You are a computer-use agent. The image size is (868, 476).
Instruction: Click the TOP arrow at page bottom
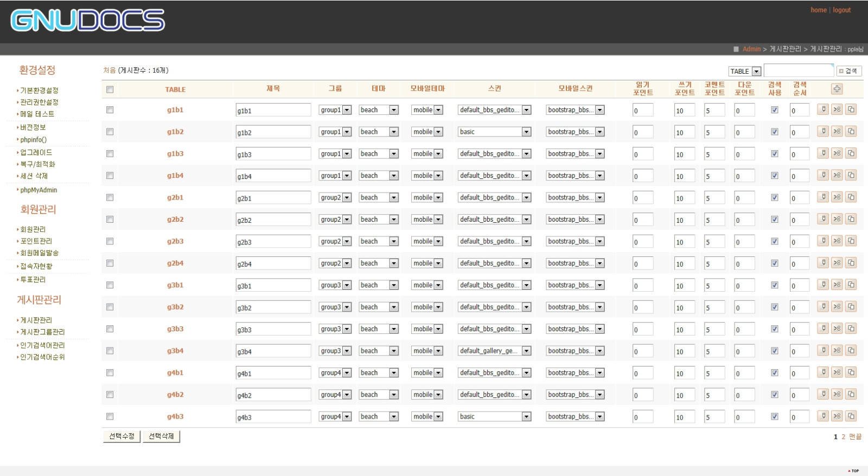tap(854, 471)
